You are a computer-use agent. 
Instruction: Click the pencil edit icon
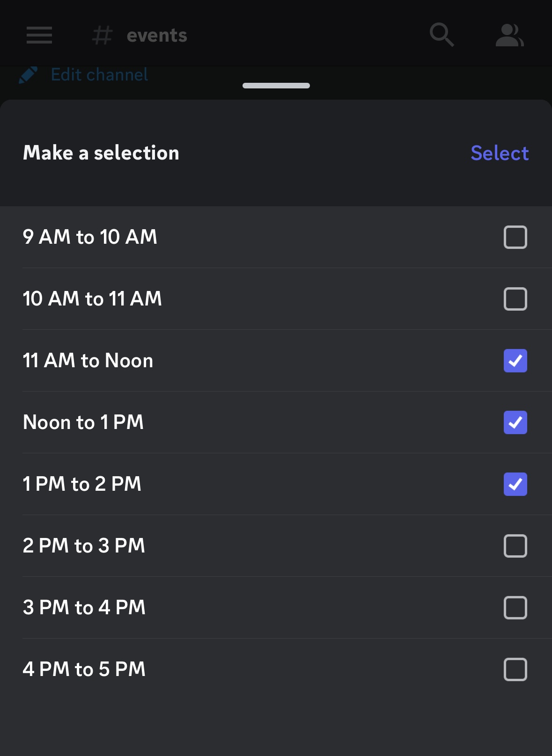(28, 75)
